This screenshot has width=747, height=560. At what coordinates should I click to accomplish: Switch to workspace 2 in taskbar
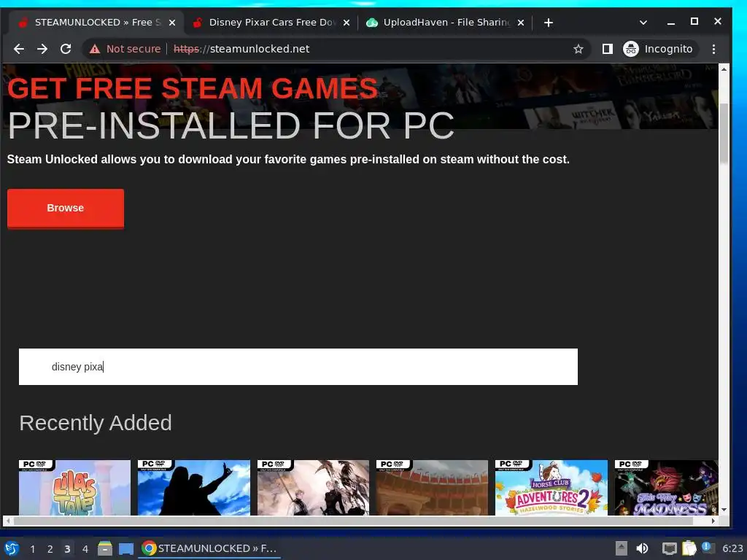50,549
